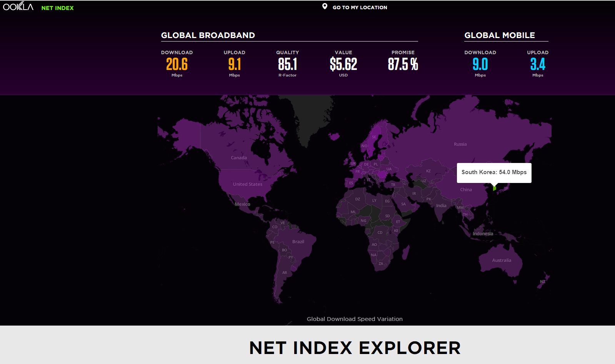Click the IR label for Iran
This screenshot has width=615, height=364.
tap(414, 194)
